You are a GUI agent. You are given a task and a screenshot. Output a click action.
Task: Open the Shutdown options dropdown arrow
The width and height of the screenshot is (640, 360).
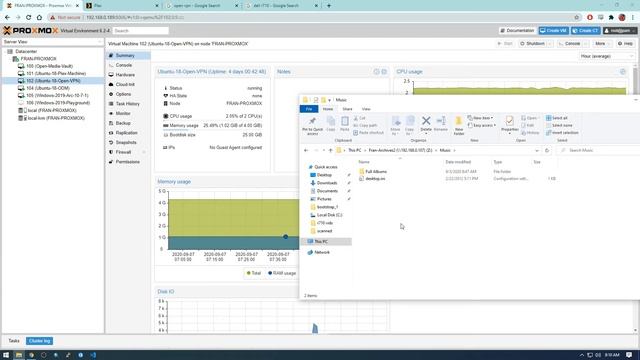tap(550, 44)
